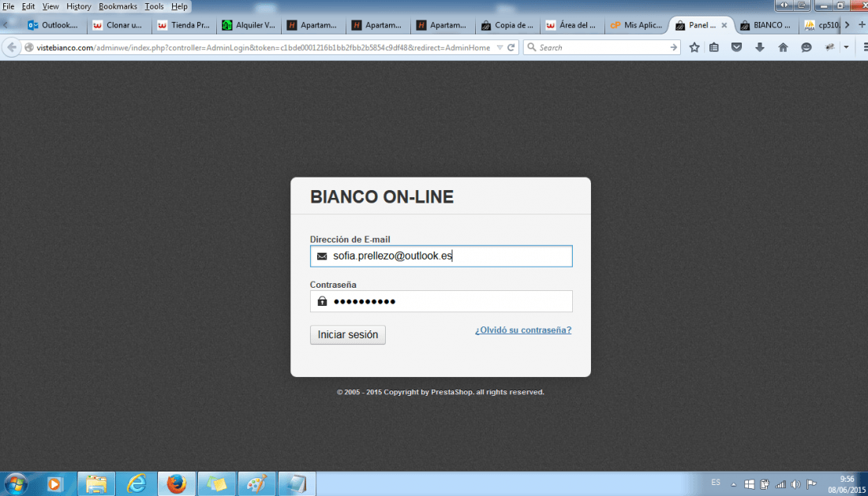The image size is (868, 496).
Task: Click the browser Search box
Action: [603, 47]
